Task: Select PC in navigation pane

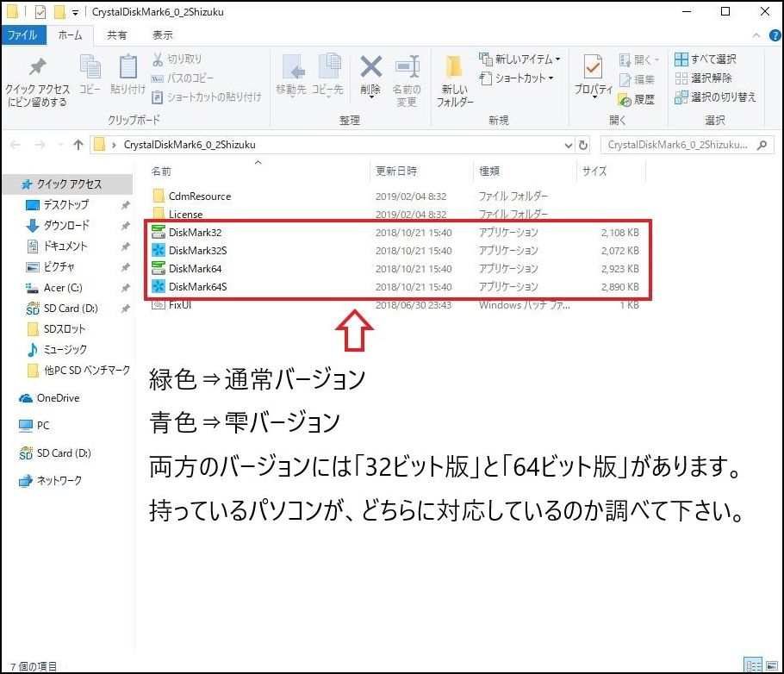Action: coord(42,426)
